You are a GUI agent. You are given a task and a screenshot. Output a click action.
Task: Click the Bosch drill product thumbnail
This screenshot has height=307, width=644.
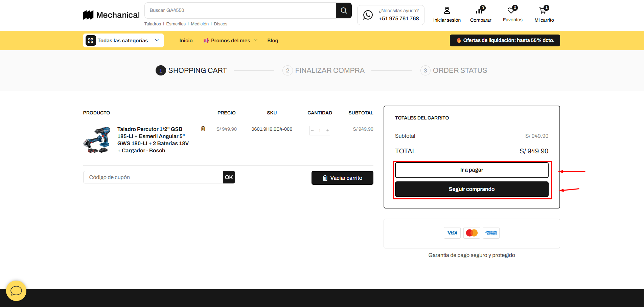pos(97,140)
